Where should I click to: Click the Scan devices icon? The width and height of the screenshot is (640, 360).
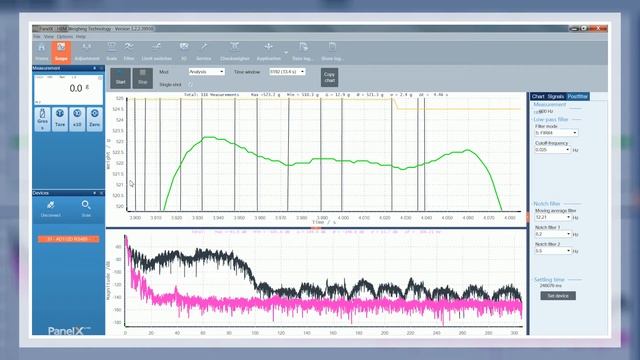point(86,209)
